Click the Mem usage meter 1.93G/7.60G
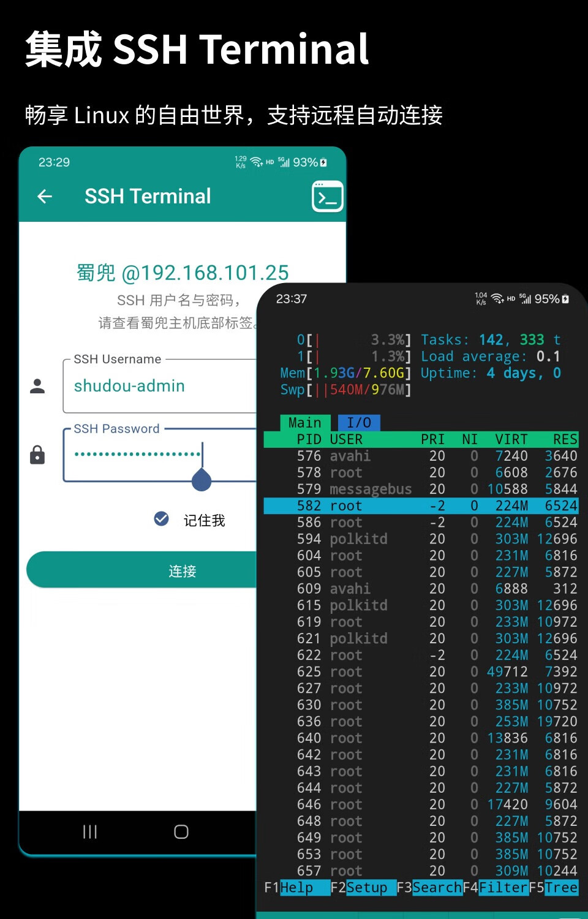Image resolution: width=588 pixels, height=919 pixels. 346,373
